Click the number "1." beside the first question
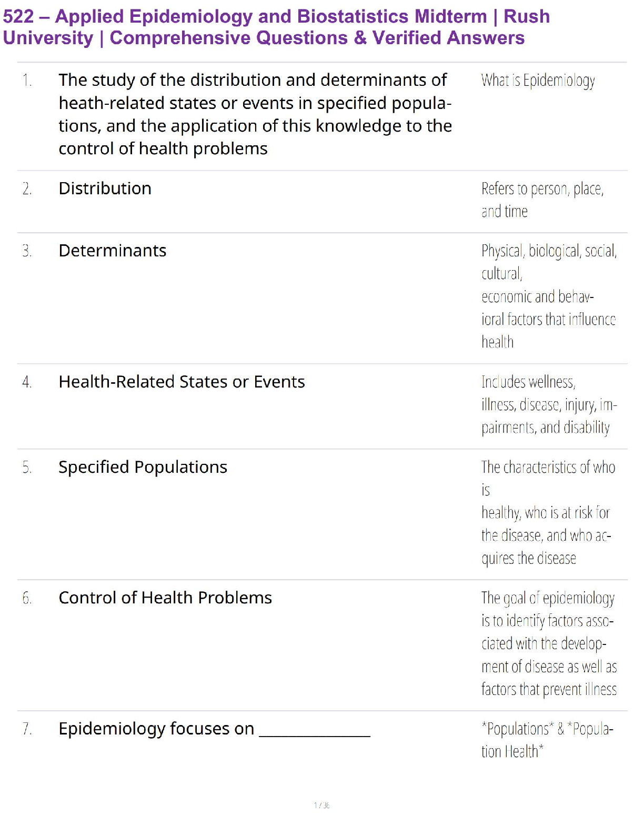 [x=27, y=81]
